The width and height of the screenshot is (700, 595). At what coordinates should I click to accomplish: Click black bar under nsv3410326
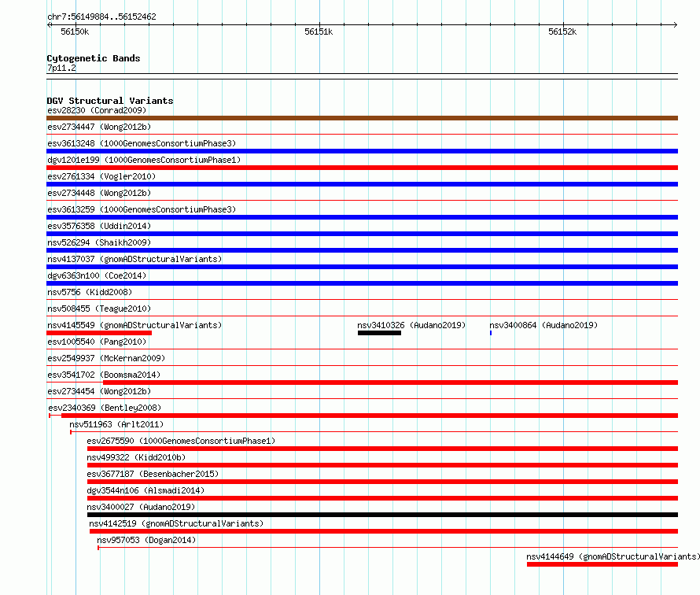point(379,333)
